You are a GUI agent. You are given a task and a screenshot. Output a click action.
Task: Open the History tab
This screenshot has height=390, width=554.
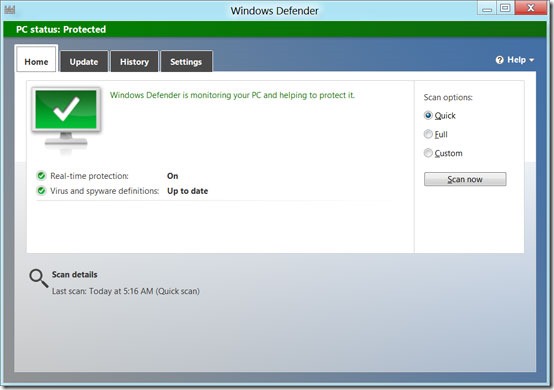tap(134, 61)
